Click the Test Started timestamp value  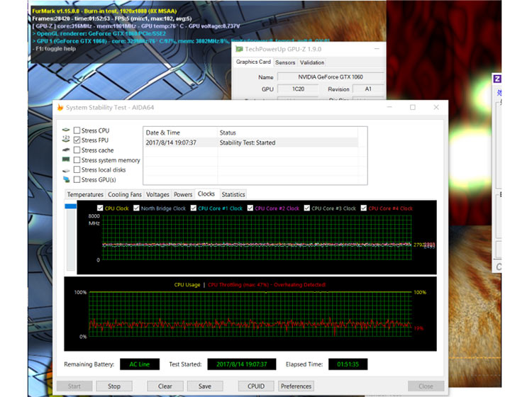[242, 364]
